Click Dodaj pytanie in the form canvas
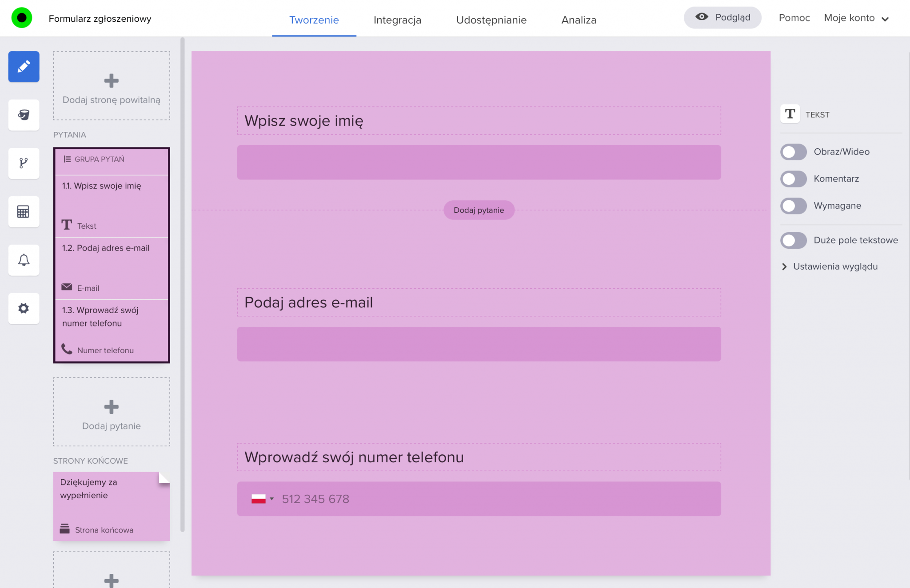This screenshot has height=588, width=910. click(479, 210)
